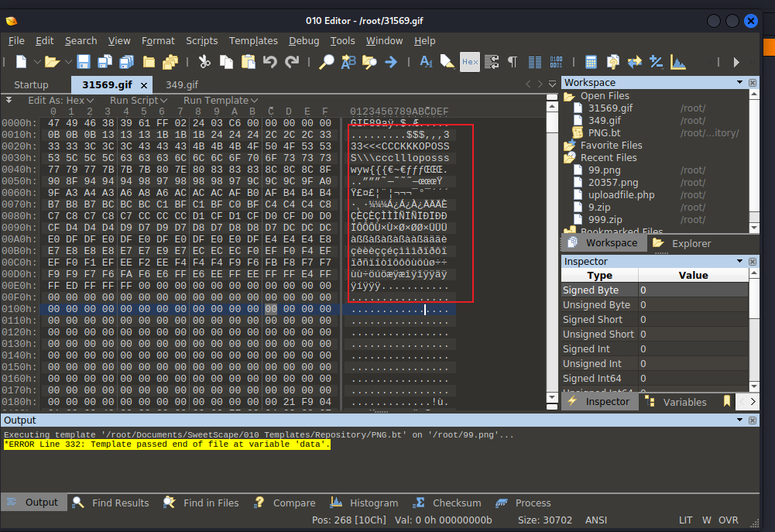Close the Workspace panel

753,83
